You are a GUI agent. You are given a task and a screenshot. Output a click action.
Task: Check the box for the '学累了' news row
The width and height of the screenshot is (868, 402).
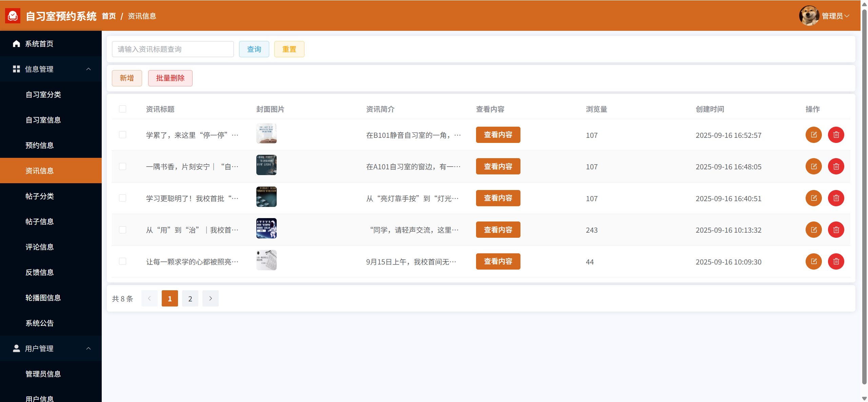tap(122, 135)
